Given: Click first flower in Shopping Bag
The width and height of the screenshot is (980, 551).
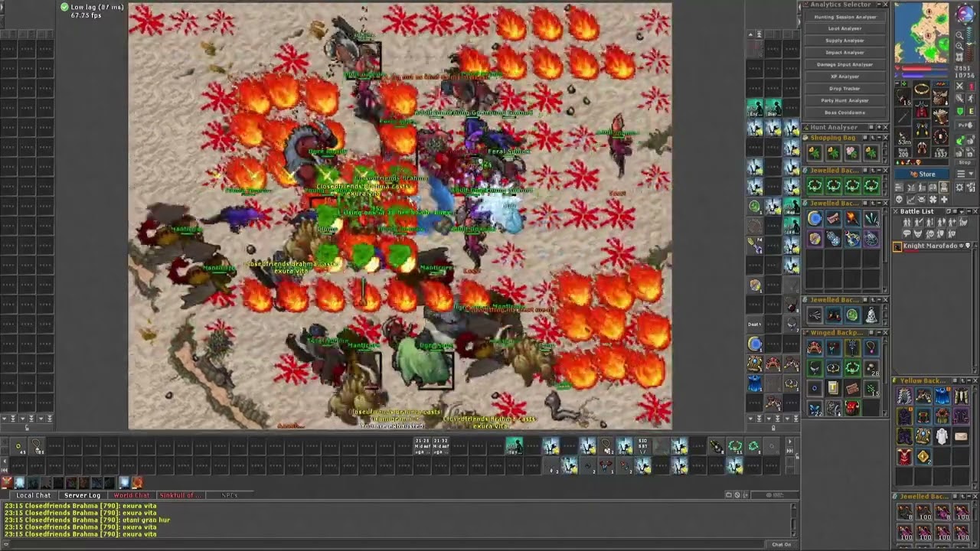Looking at the screenshot, I should [815, 152].
